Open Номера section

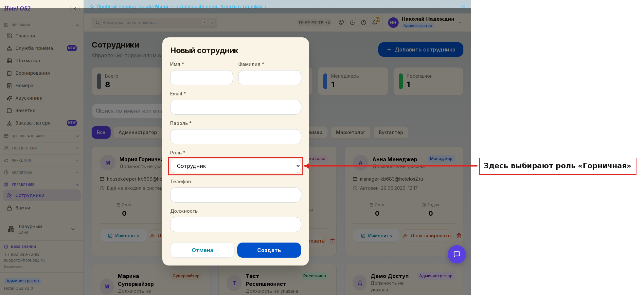click(42, 86)
